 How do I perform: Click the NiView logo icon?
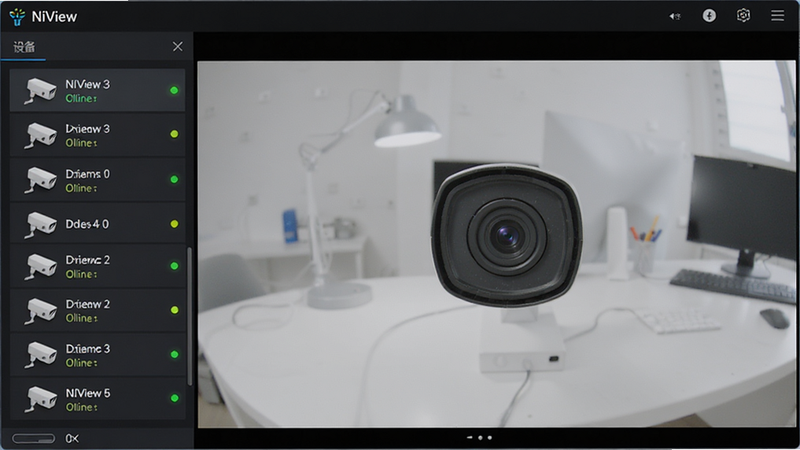[x=17, y=16]
